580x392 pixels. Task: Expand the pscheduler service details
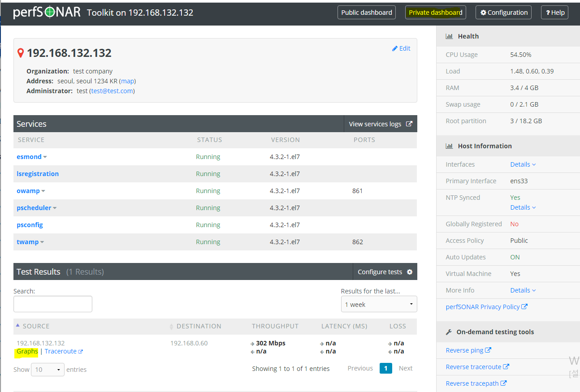pyautogui.click(x=55, y=208)
